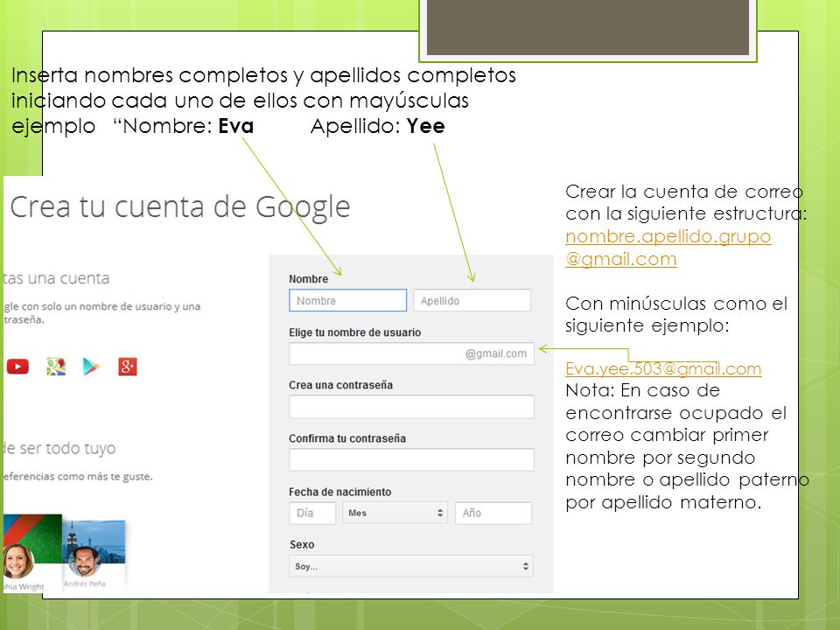
Task: Click the 'Crea una contraseña' label
Action: (340, 385)
